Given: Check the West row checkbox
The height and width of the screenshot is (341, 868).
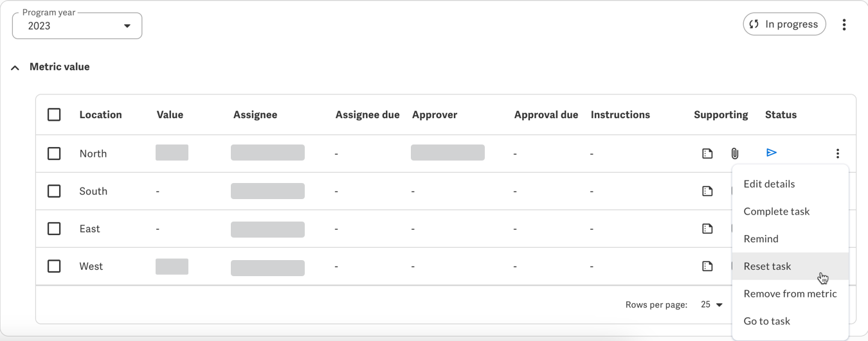Looking at the screenshot, I should [54, 266].
